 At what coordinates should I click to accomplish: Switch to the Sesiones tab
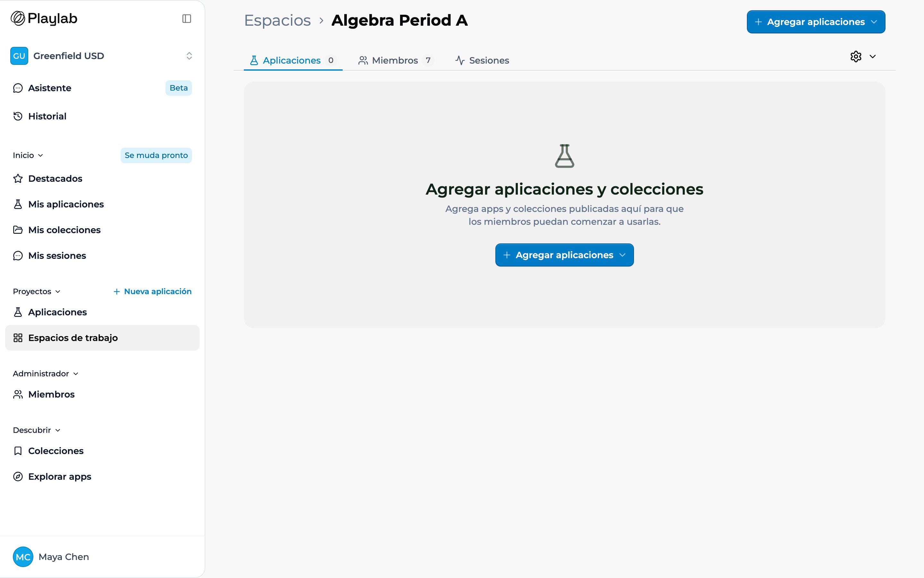[482, 60]
